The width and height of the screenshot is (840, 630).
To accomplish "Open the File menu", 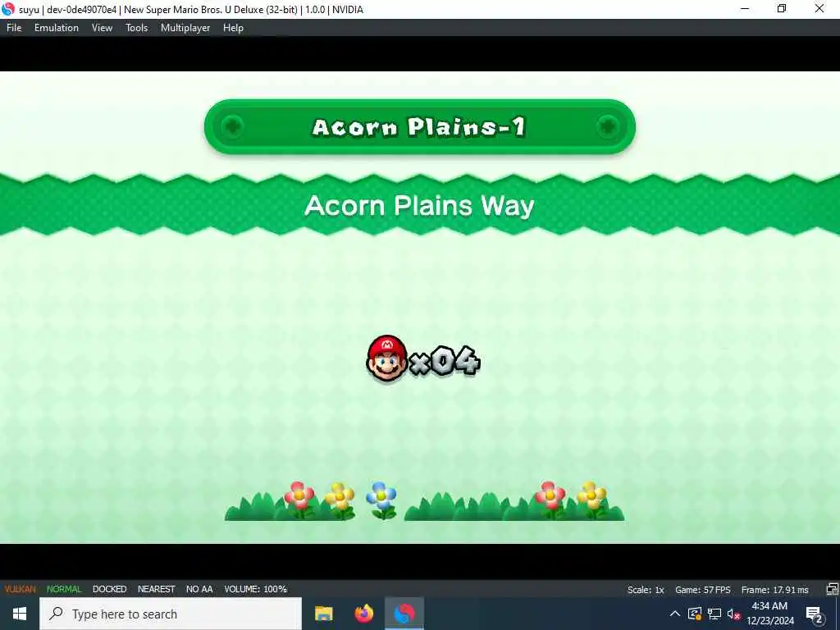I will [x=14, y=28].
